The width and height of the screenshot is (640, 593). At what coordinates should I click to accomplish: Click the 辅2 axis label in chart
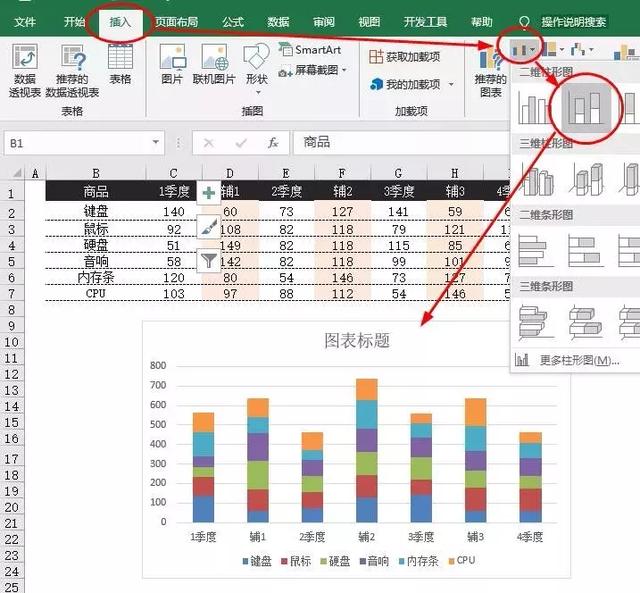point(367,537)
